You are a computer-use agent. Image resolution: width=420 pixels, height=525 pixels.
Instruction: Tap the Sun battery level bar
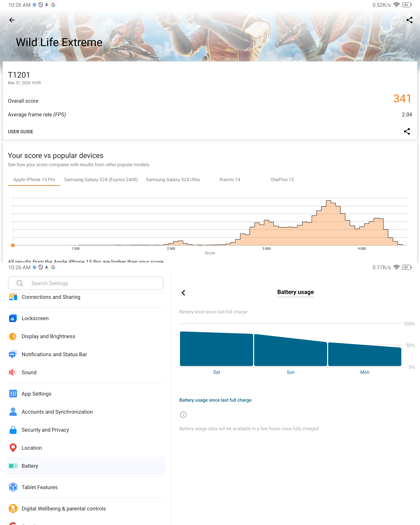tap(290, 350)
